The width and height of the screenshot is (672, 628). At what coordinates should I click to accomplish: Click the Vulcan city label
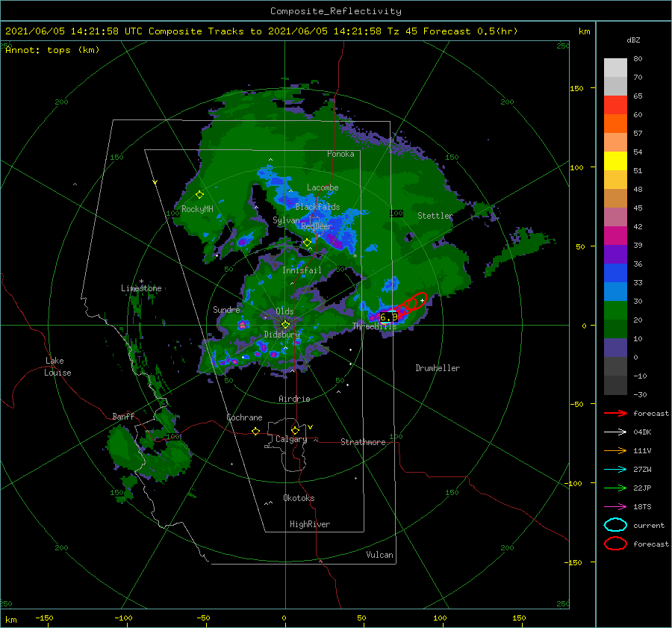pos(380,555)
